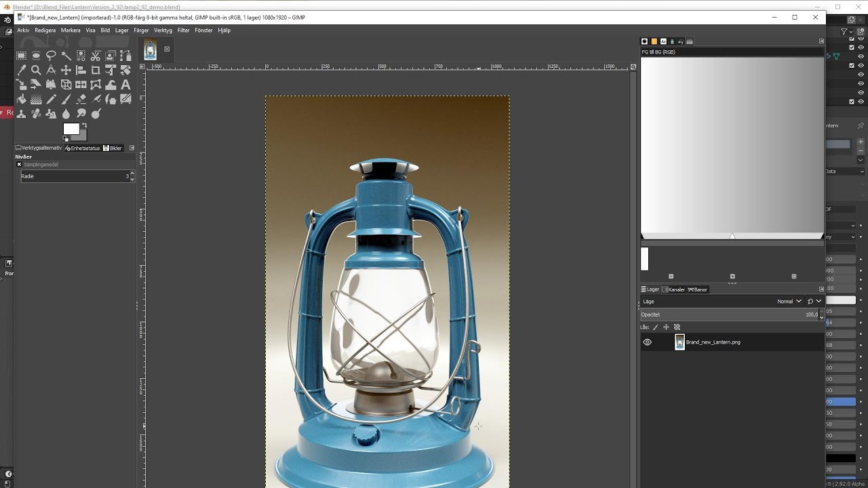Select the Flip tool
868x488 pixels.
81,85
